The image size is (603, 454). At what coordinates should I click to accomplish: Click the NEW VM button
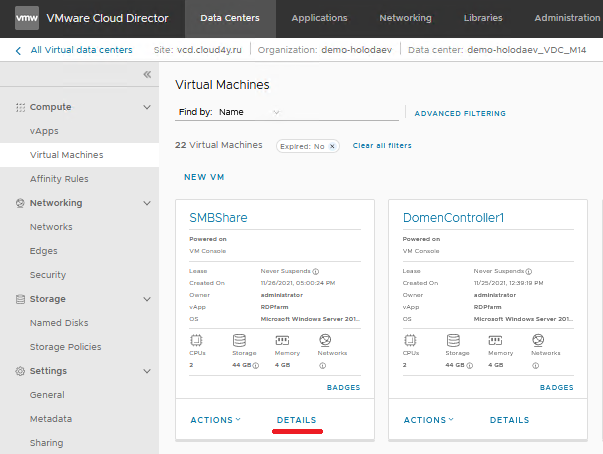coord(204,177)
